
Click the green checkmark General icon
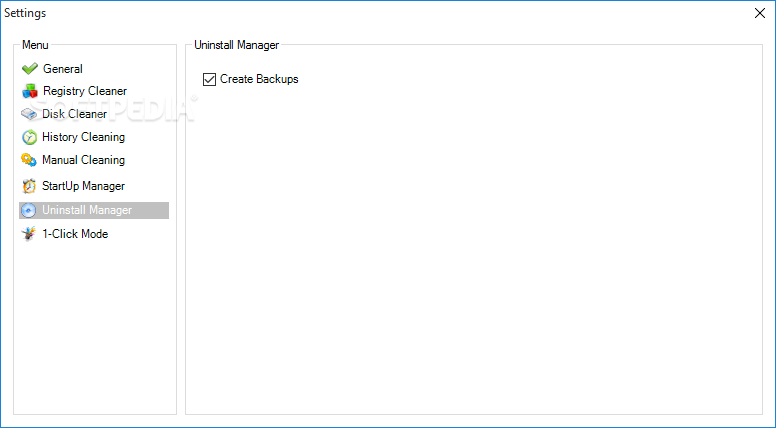[x=30, y=69]
